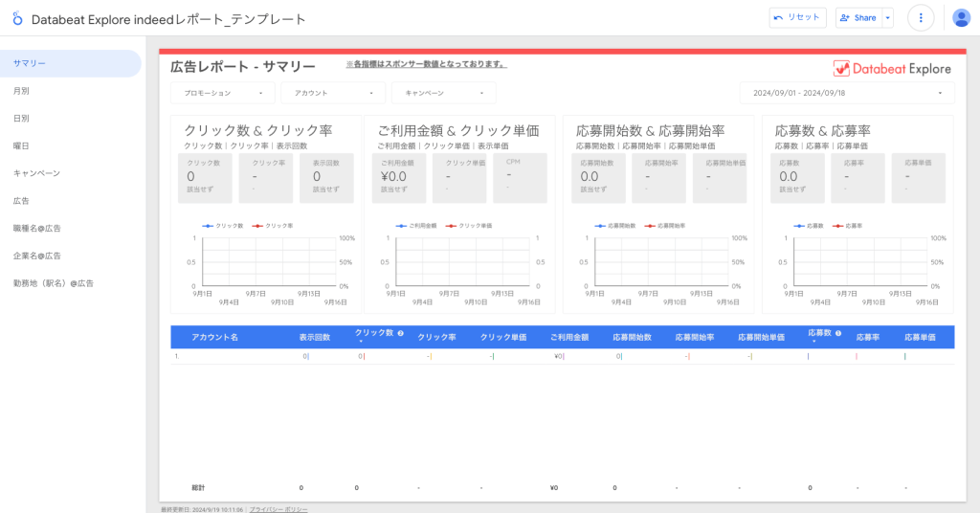Image resolution: width=980 pixels, height=513 pixels.
Task: Click the 応募数 & 応募率 section heading
Action: (x=822, y=130)
